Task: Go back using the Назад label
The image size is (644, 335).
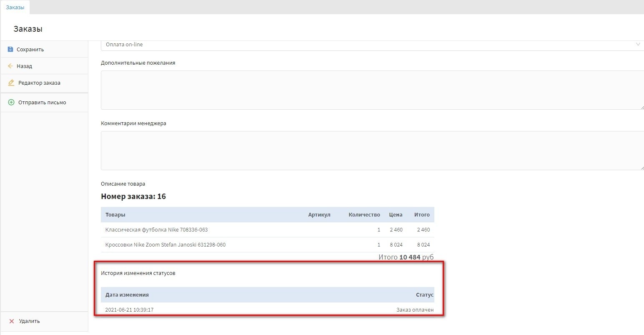Action: pyautogui.click(x=24, y=66)
